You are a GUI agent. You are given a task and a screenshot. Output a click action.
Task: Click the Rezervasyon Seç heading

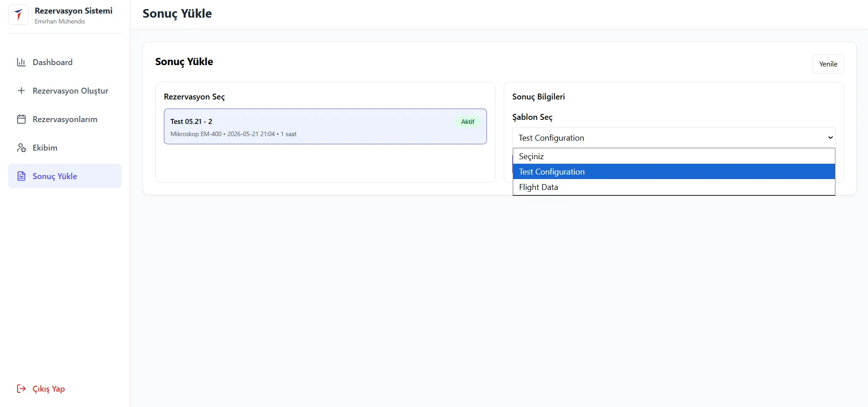point(194,97)
